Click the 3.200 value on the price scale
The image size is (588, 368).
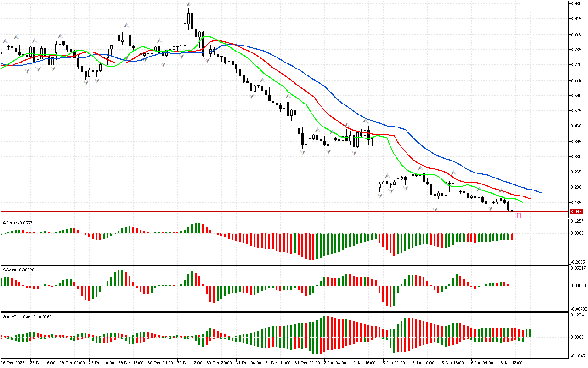pos(576,187)
